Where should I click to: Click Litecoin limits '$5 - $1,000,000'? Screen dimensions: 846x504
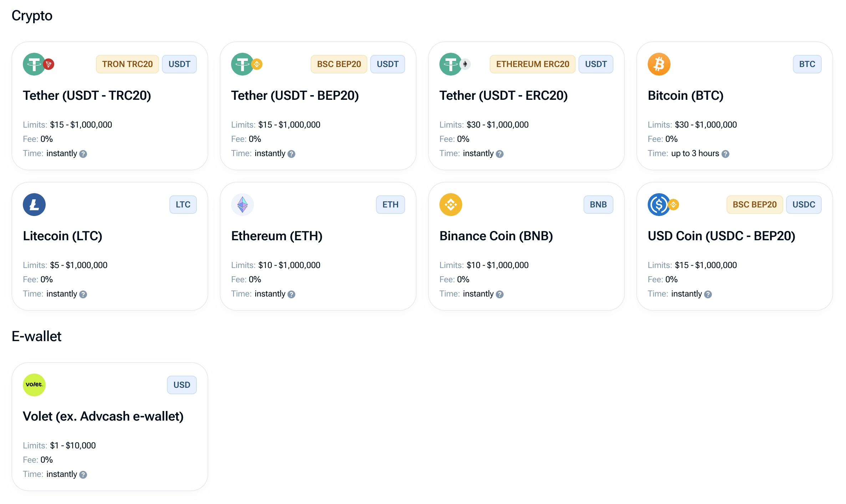79,265
